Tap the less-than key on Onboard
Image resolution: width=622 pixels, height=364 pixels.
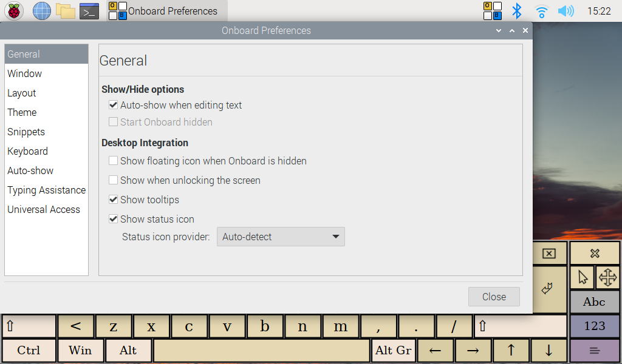(x=76, y=326)
